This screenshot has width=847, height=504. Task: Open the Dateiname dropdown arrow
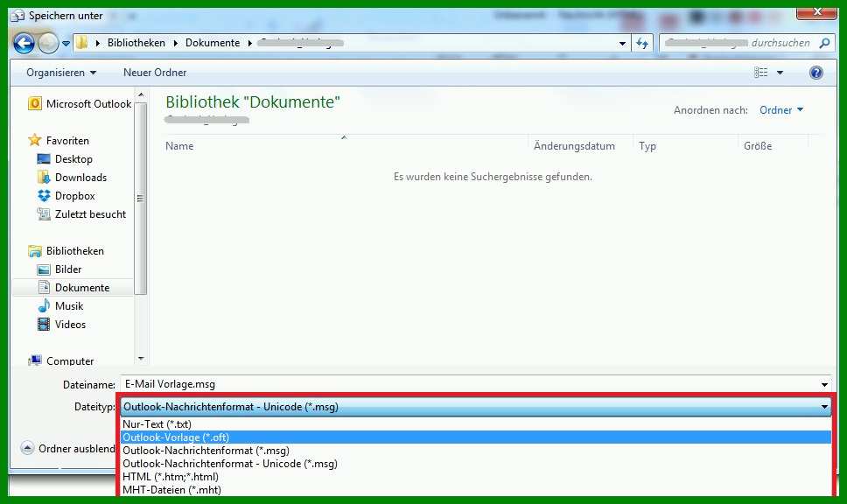coord(824,385)
